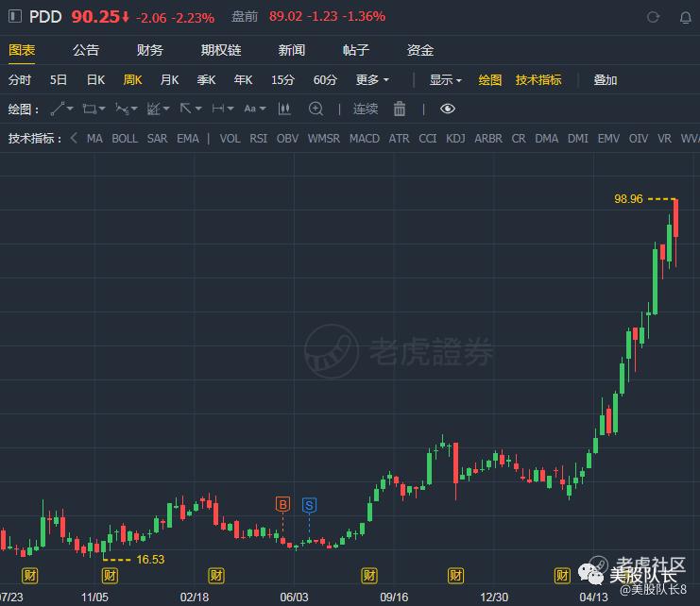Viewport: 700px width, 606px height.
Task: Select the 60分 sixty-minute period
Action: pyautogui.click(x=325, y=80)
